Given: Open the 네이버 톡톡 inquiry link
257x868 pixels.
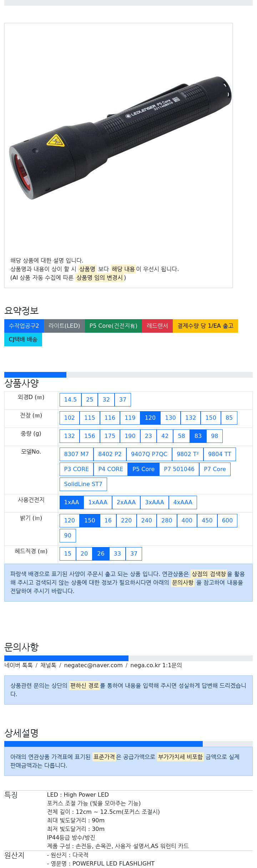Looking at the screenshot, I should (19, 665).
